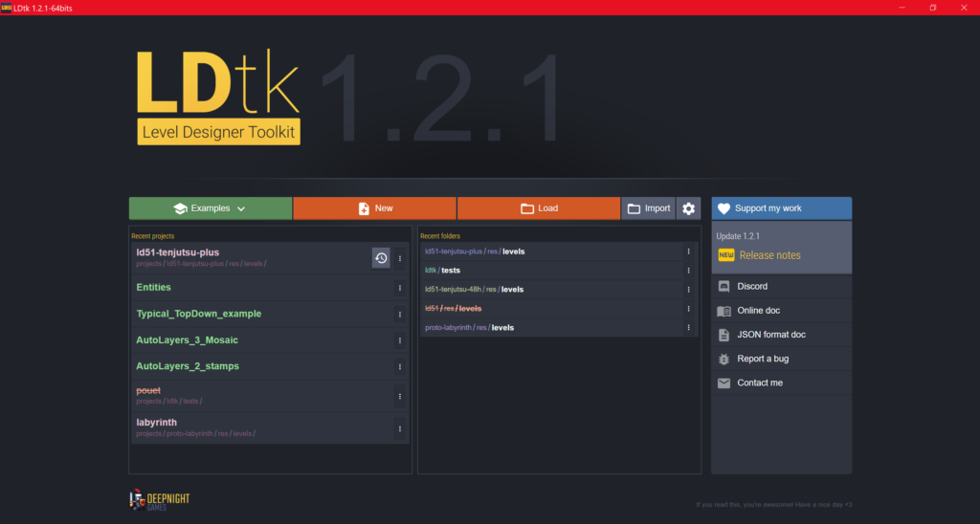980x524 pixels.
Task: Open the Online doc link
Action: 781,311
